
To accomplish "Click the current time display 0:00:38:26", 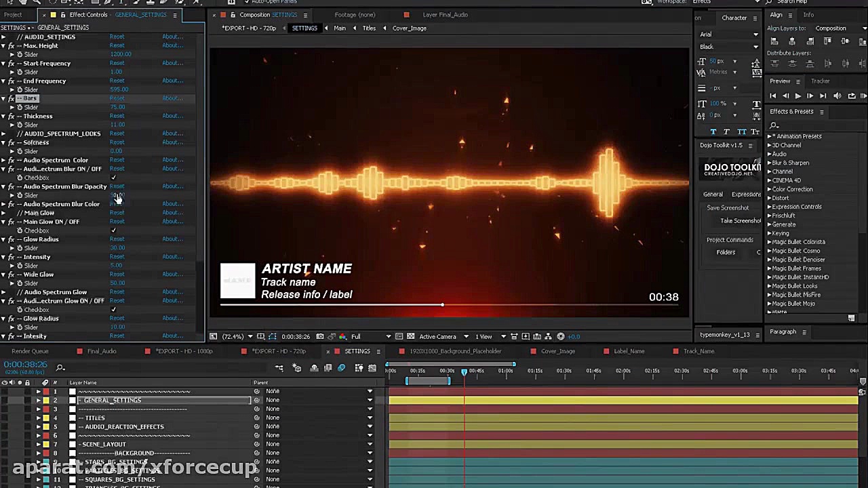I will 26,365.
